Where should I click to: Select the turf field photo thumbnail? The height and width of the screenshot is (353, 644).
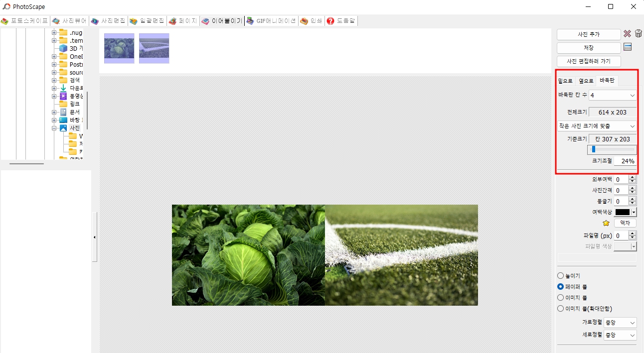[154, 48]
